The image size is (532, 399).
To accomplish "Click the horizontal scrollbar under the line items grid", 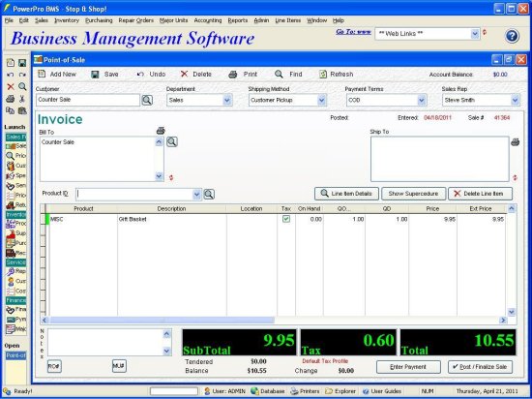I will pos(274,320).
